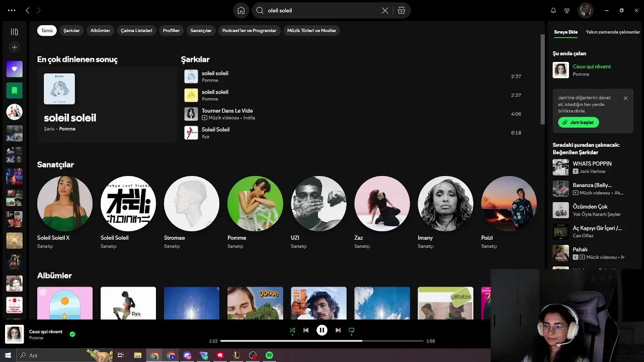Open the Poizi artist profile

click(509, 213)
